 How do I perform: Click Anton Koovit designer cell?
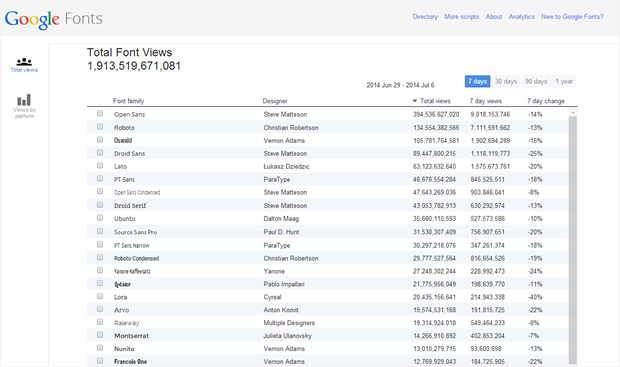tap(281, 310)
